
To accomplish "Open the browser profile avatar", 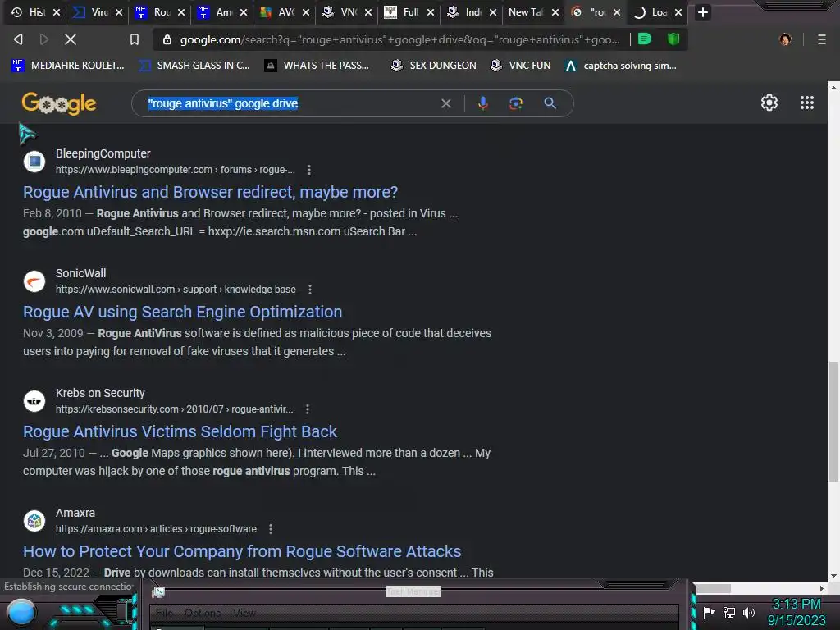I will 785,39.
